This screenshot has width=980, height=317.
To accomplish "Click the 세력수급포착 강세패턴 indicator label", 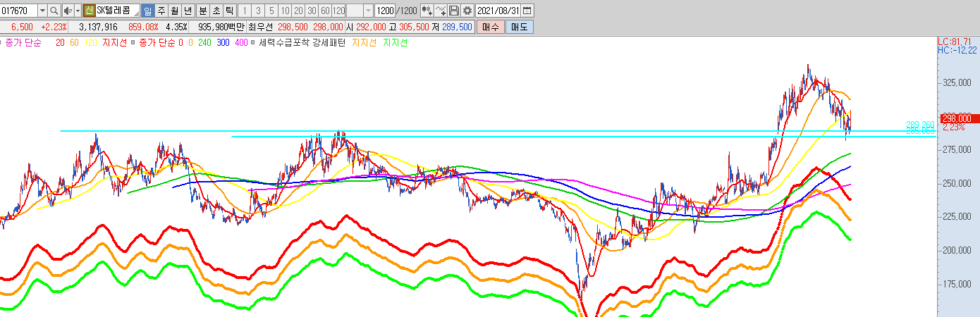I will pos(302,43).
